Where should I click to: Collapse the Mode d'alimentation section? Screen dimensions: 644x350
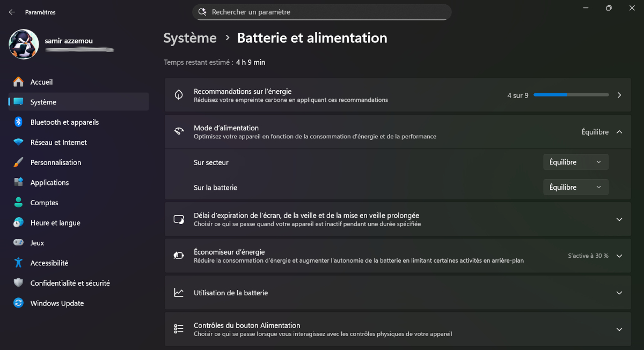click(x=619, y=132)
